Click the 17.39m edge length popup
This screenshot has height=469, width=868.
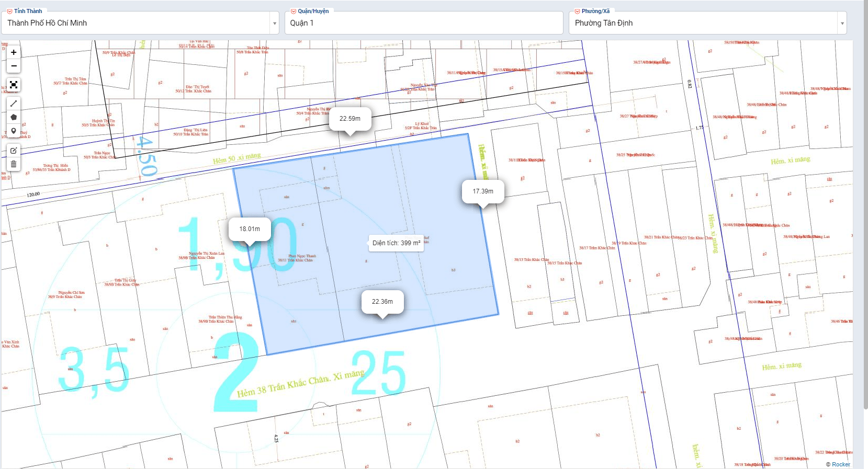[483, 191]
